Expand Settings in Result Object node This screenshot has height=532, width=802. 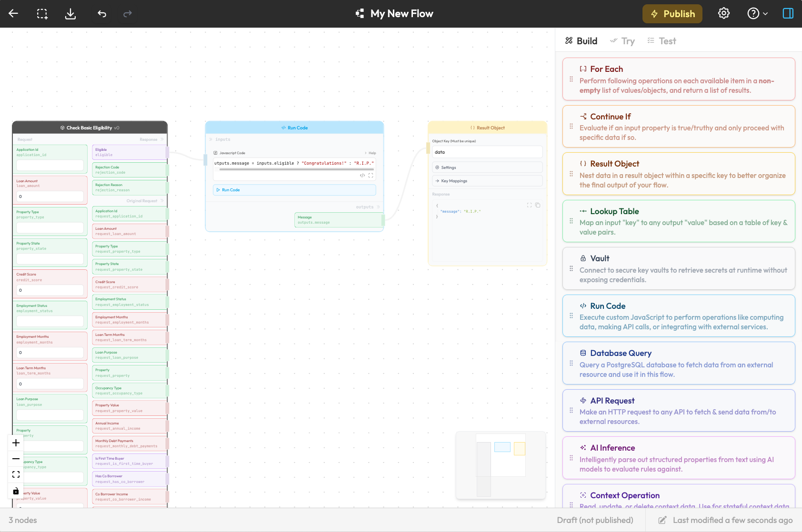click(x=487, y=167)
